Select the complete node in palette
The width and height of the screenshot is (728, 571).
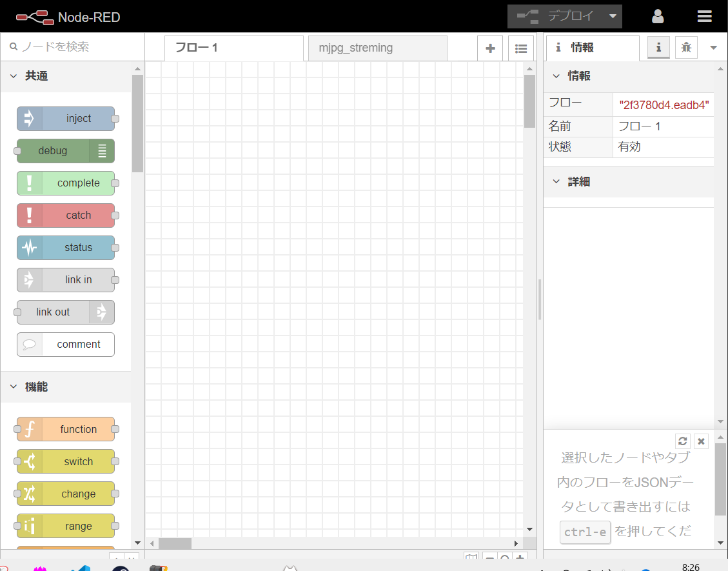[x=66, y=183]
